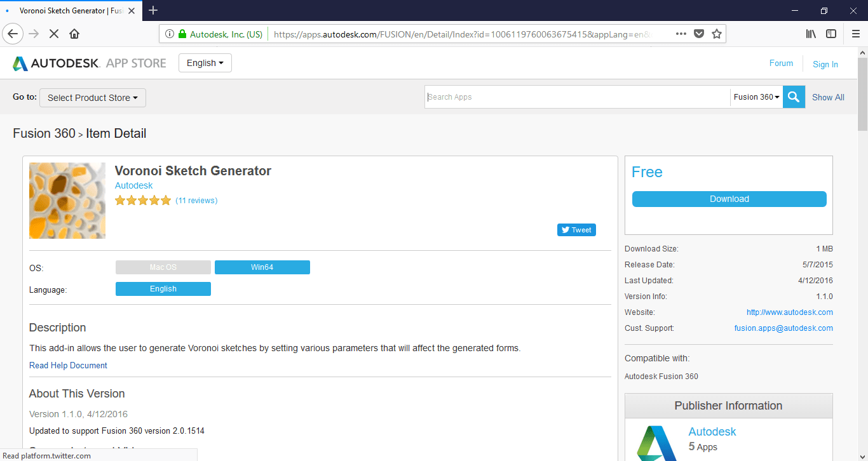Click the five-star rating
Image resolution: width=868 pixels, height=461 pixels.
(143, 201)
